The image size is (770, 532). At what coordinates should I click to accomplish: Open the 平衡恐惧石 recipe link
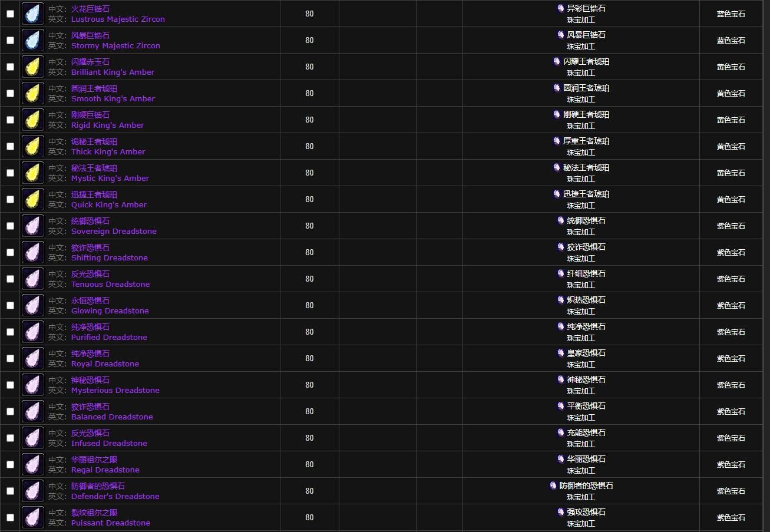[586, 406]
